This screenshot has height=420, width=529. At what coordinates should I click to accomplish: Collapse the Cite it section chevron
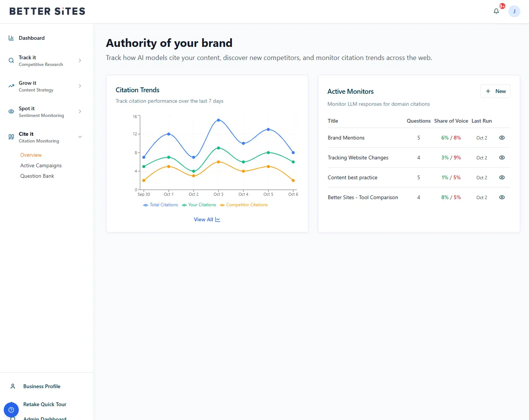(80, 137)
